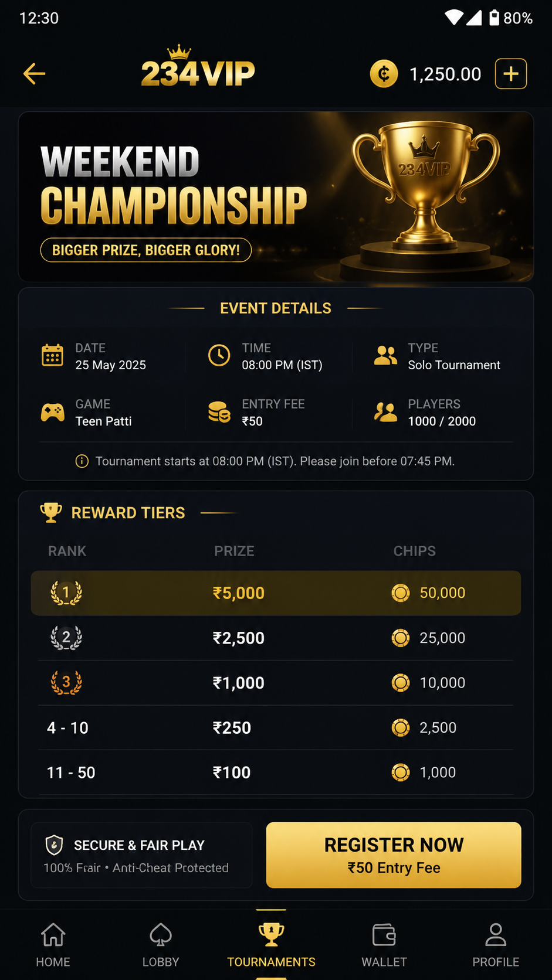Open the Wallet tab
This screenshot has height=980, width=552.
coord(384,945)
